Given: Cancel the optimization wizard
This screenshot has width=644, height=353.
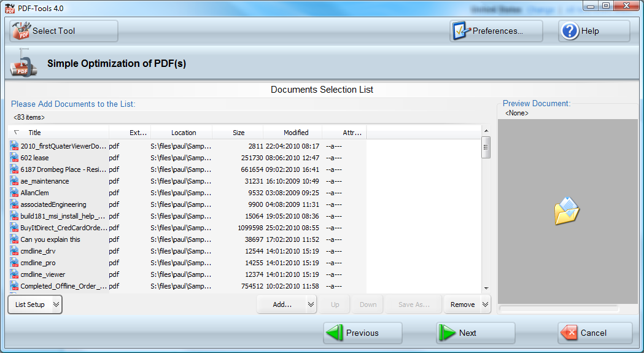Looking at the screenshot, I should (595, 333).
